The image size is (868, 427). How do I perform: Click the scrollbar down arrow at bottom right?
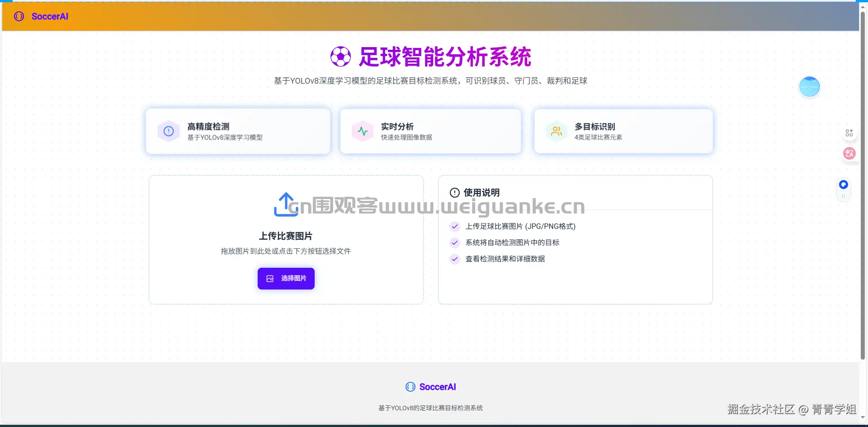coord(862,418)
